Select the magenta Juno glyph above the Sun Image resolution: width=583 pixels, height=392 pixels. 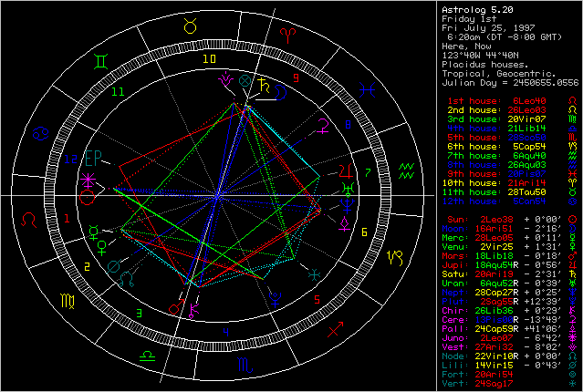tap(88, 181)
